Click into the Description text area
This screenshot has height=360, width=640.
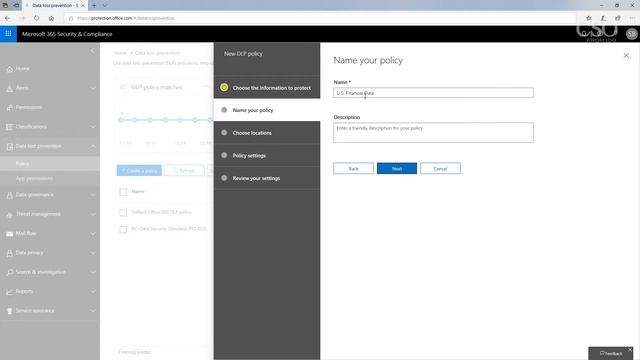[433, 133]
